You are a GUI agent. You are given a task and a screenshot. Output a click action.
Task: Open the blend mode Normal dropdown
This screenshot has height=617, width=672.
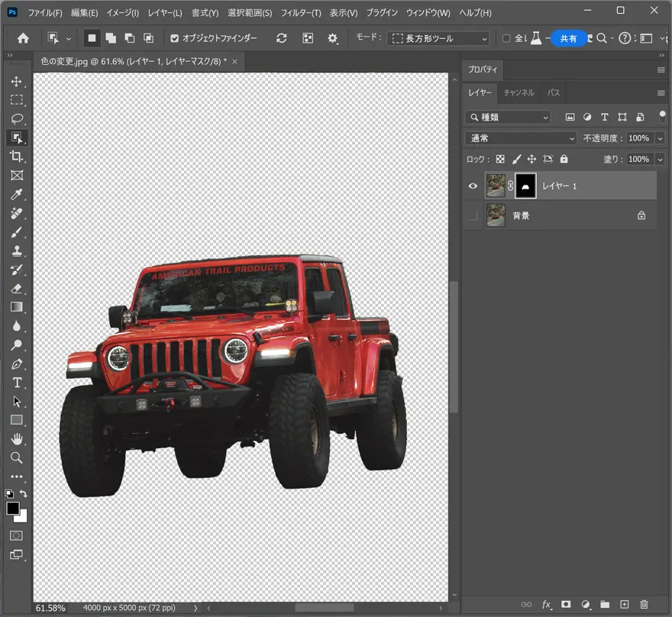tap(521, 138)
